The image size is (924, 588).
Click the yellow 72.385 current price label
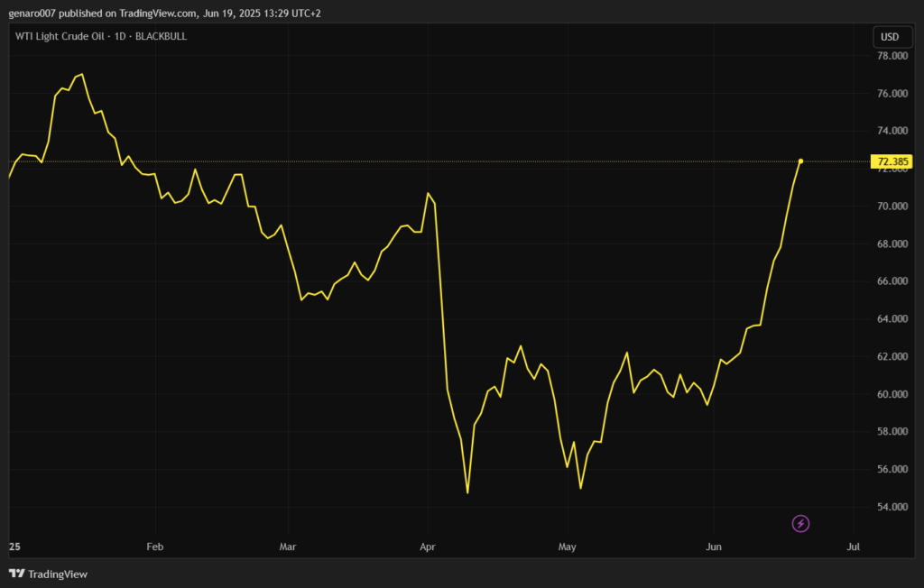pyautogui.click(x=892, y=162)
